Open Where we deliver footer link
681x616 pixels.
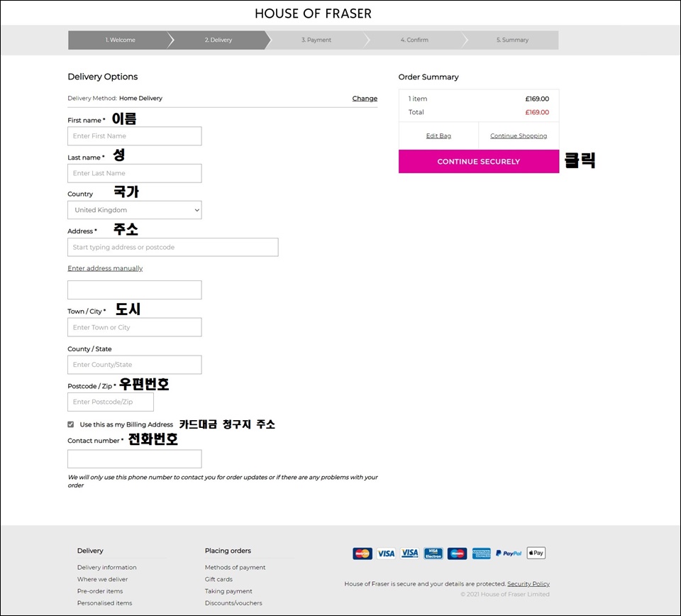tap(102, 579)
